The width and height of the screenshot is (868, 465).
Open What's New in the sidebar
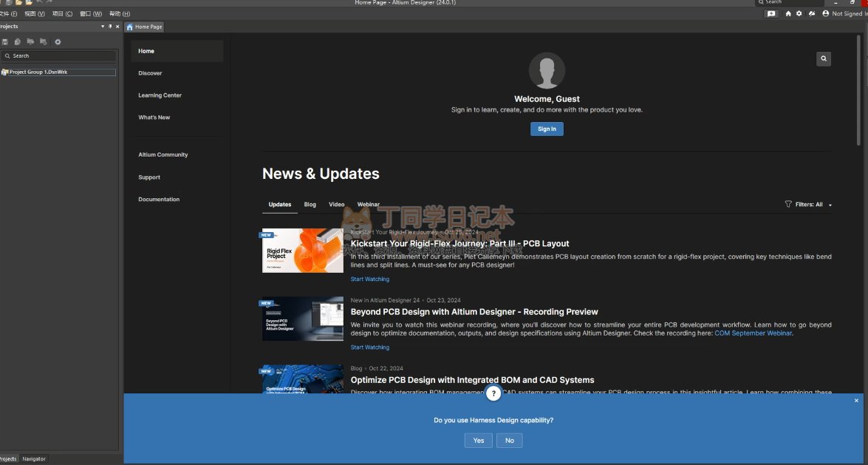(154, 118)
